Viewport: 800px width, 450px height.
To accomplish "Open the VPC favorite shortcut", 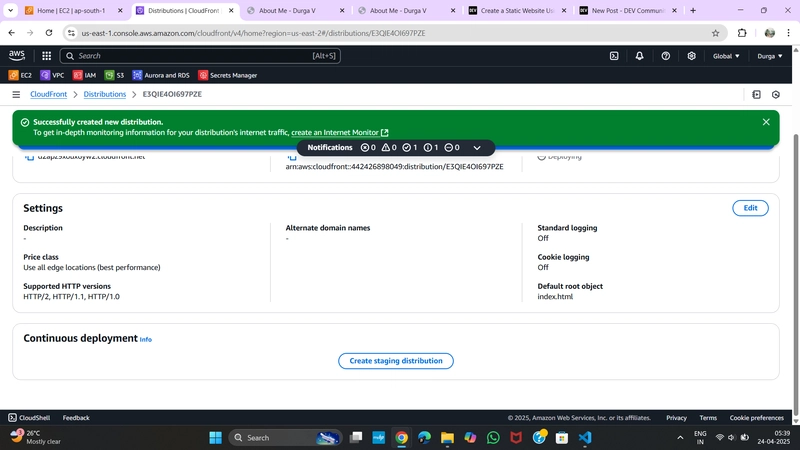I will (x=52, y=75).
